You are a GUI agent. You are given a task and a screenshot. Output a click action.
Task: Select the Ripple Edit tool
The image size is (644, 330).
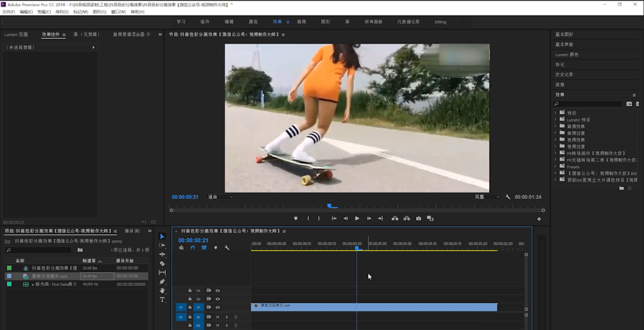pyautogui.click(x=162, y=254)
